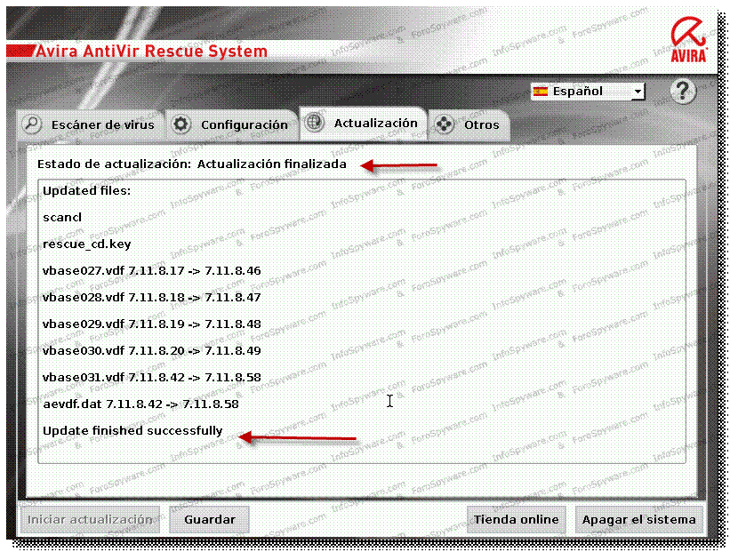738x560 pixels.
Task: Open Tienda online
Action: click(517, 519)
